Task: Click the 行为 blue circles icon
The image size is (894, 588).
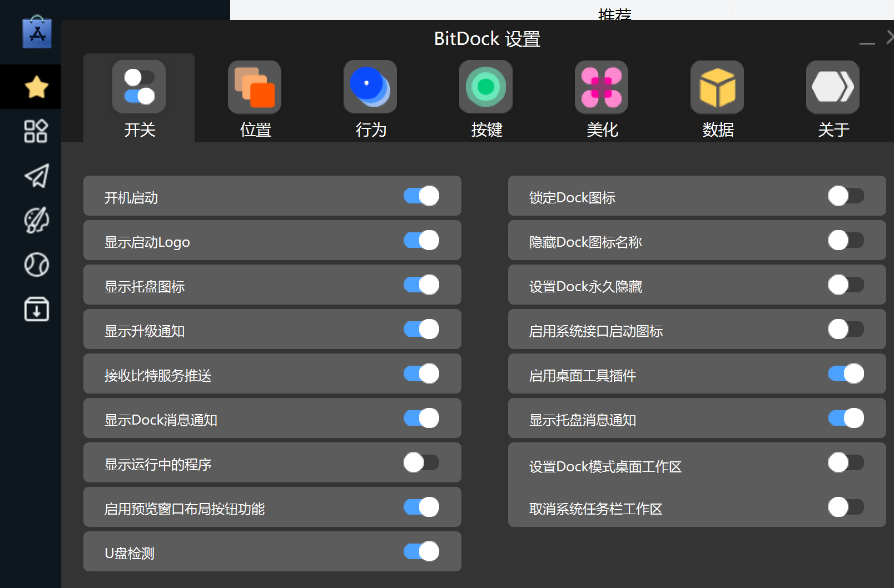Action: point(370,87)
